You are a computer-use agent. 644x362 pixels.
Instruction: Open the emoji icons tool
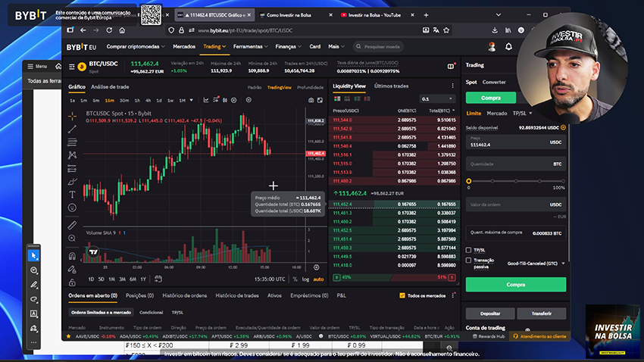tap(72, 208)
